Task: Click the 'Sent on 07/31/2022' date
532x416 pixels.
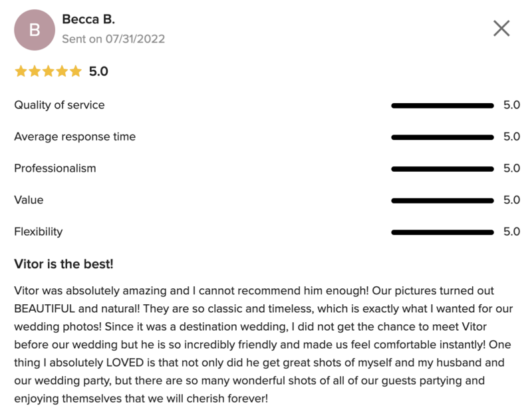Action: pyautogui.click(x=113, y=39)
